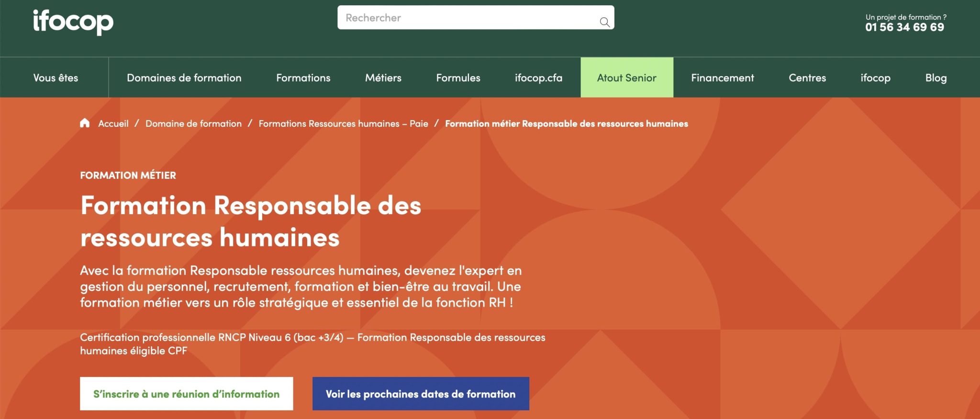Viewport: 980px width, 419px height.
Task: Click the heading Formation Responsable des ressources humaines
Action: point(251,221)
